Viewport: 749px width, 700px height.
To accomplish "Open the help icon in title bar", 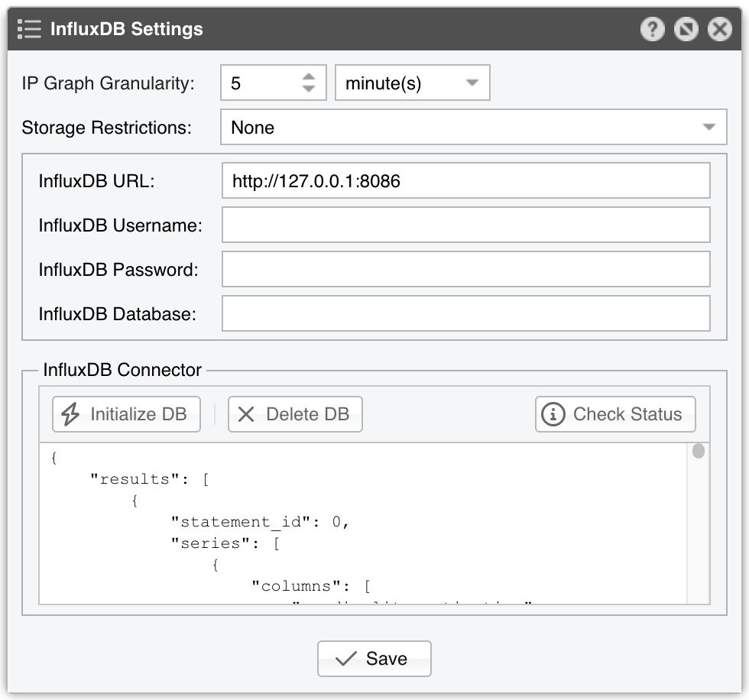I will click(652, 29).
